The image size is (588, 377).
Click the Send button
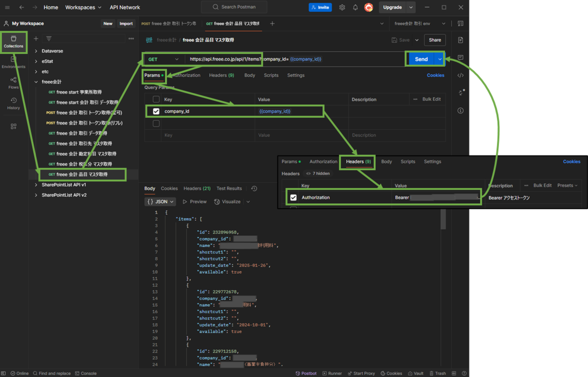point(421,59)
